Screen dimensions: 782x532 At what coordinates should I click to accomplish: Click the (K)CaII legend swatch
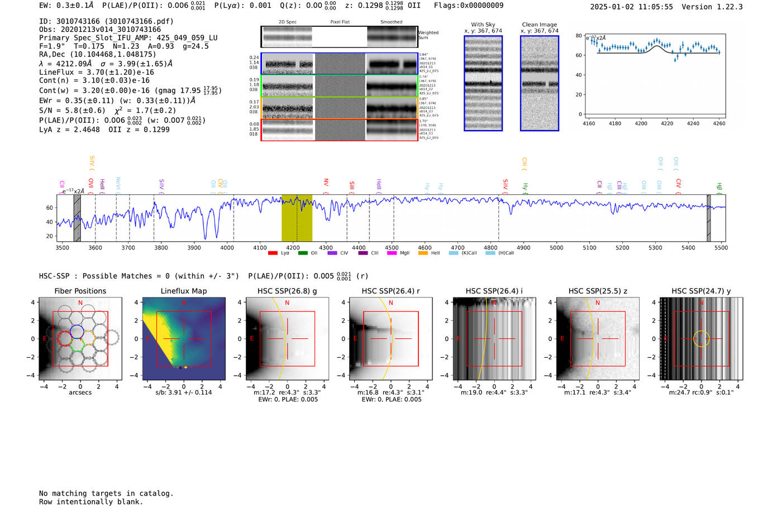coord(454,253)
